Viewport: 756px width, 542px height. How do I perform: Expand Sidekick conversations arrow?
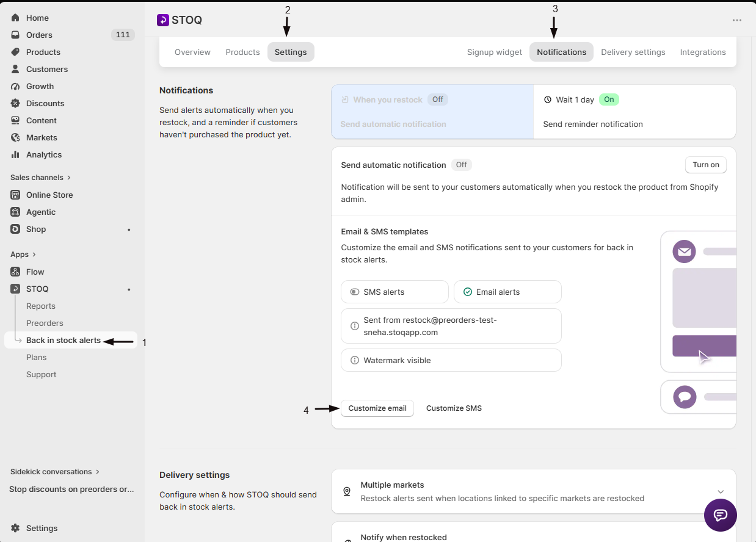(x=98, y=472)
